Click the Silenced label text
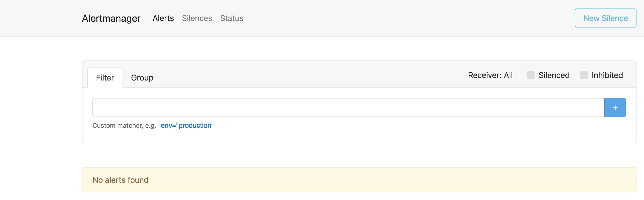The height and width of the screenshot is (200, 644). click(x=554, y=75)
